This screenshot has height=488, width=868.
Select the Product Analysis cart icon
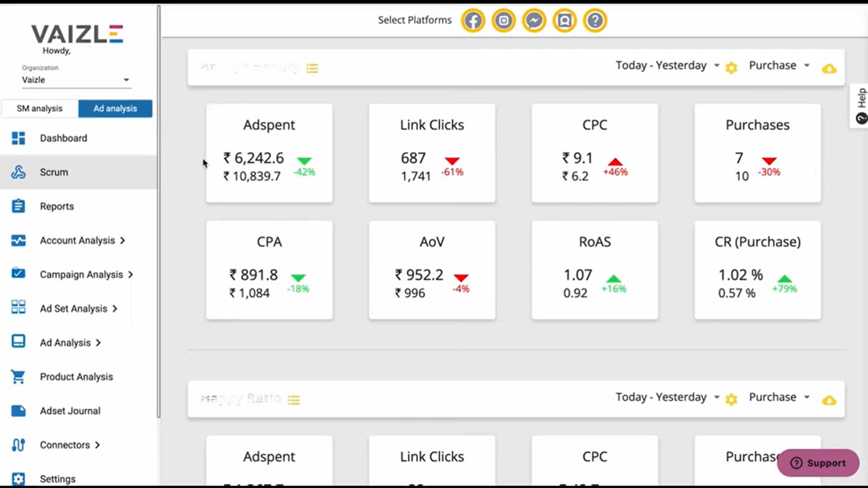coord(18,377)
